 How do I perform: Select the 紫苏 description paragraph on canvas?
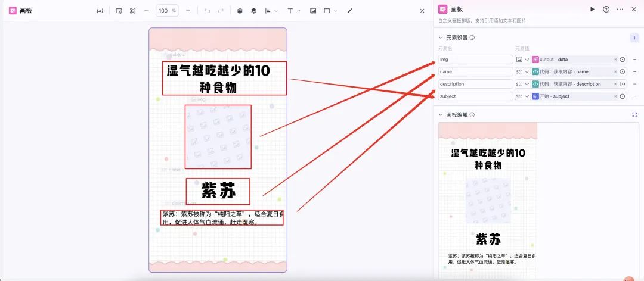(222, 218)
